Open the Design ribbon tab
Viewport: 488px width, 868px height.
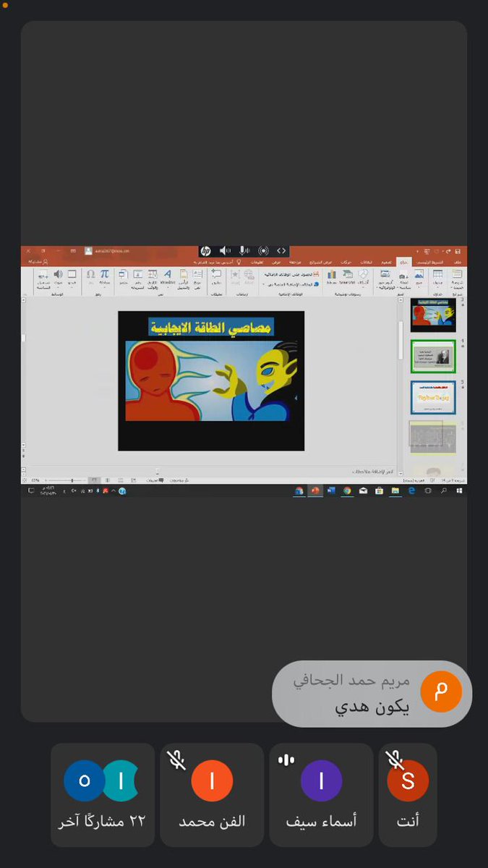click(387, 262)
